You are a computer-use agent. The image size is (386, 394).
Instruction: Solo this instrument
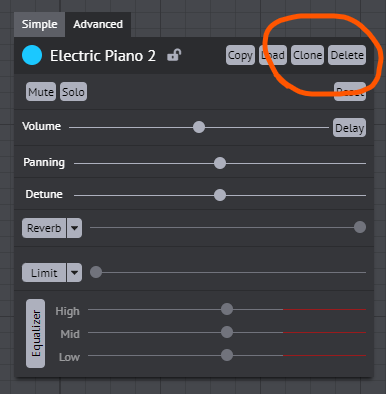click(73, 92)
